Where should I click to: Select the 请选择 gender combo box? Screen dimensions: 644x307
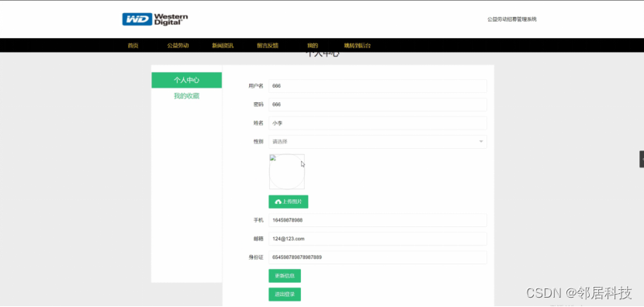(377, 142)
